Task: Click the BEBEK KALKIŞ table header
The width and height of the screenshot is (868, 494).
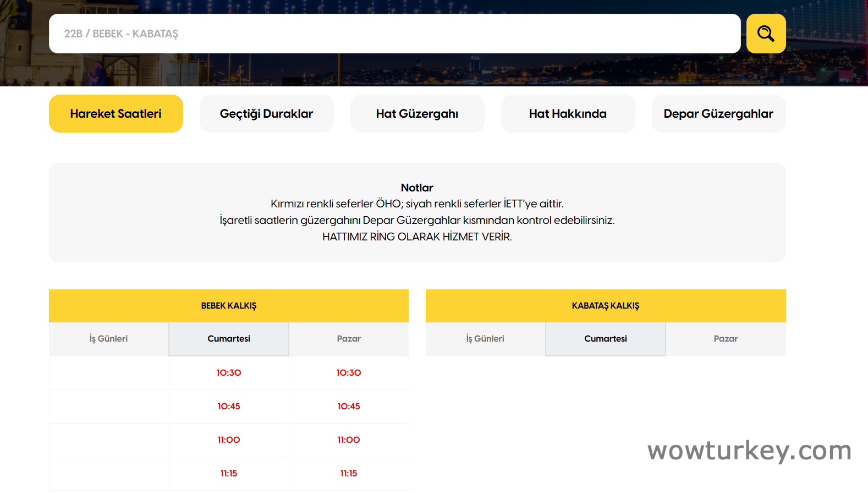Action: [229, 306]
